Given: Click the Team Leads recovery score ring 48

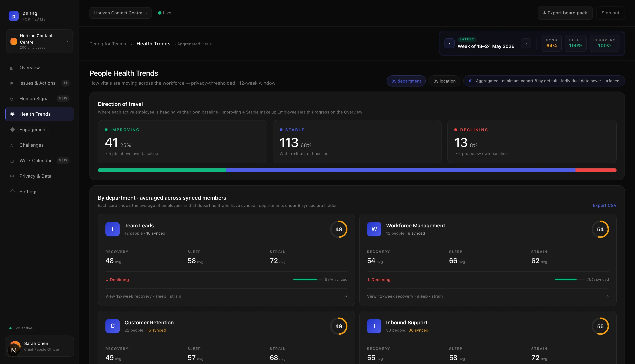Looking at the screenshot, I should 339,229.
